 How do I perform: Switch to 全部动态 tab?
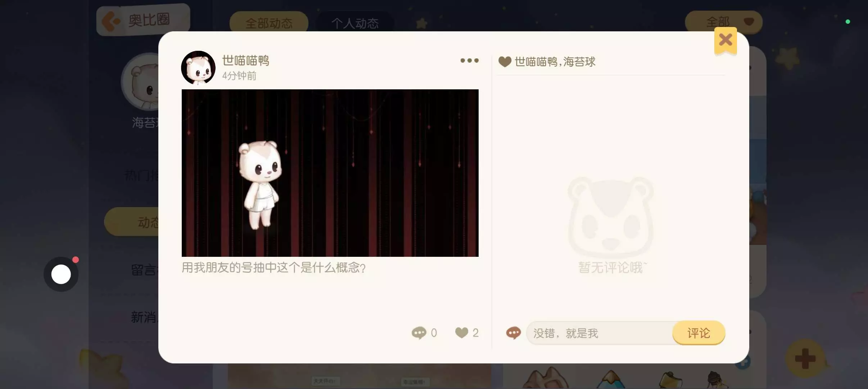tap(269, 23)
